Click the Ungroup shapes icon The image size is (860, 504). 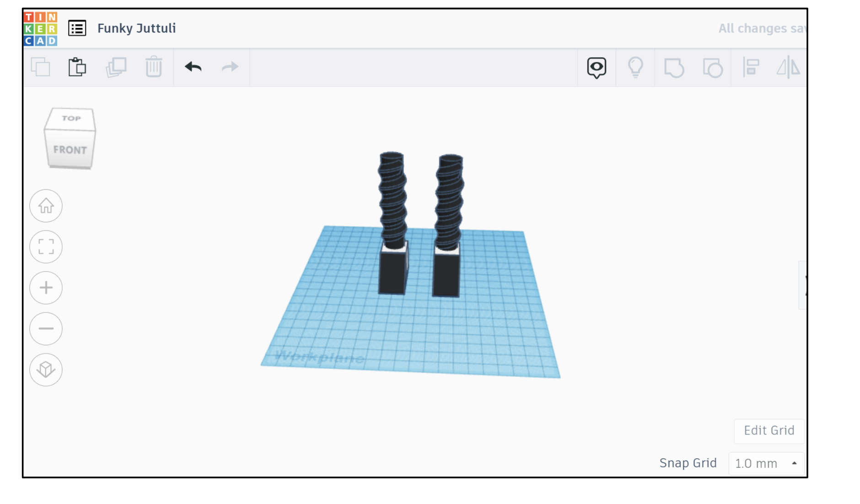(713, 68)
